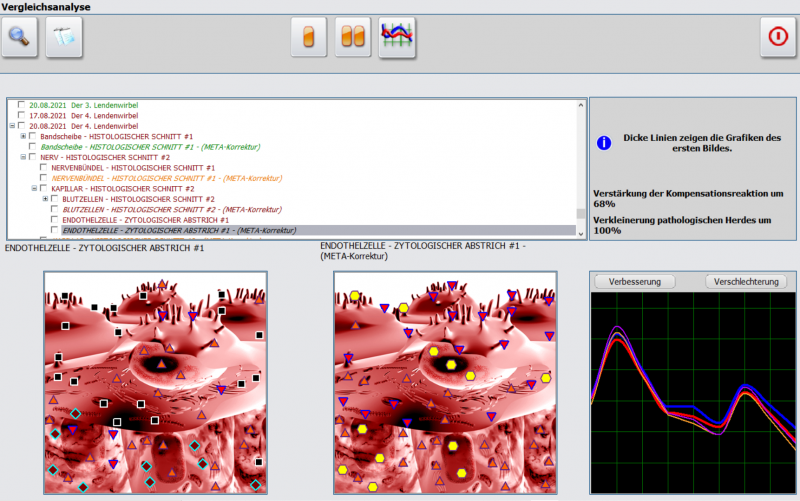Collapse the NERV - HISTOLOGISCHER SCHNITT #2 node
The width and height of the screenshot is (800, 501).
click(x=23, y=157)
